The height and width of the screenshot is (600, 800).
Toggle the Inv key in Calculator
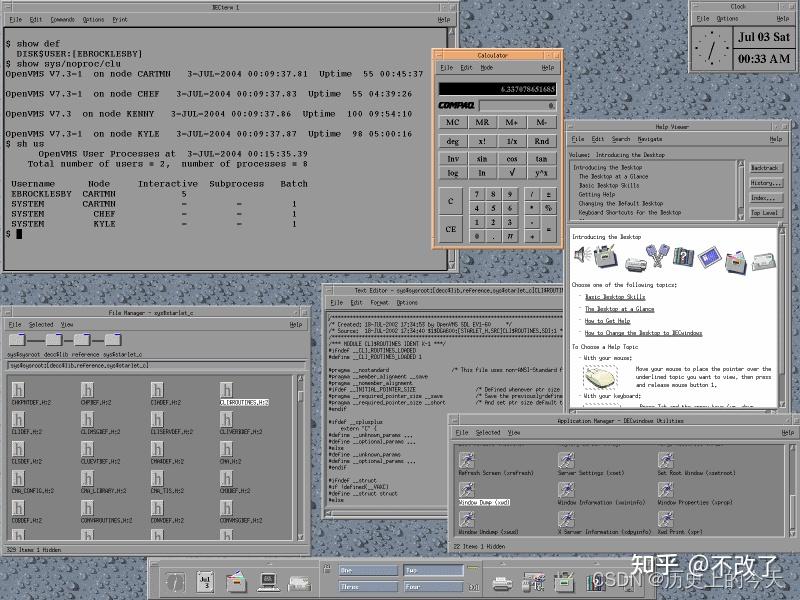point(453,158)
